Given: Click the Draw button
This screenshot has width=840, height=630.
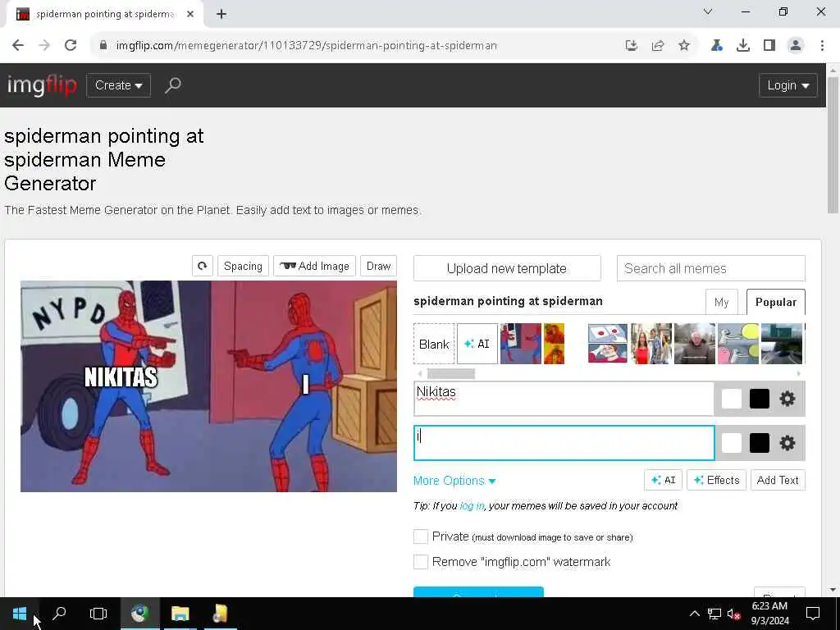Looking at the screenshot, I should [378, 266].
